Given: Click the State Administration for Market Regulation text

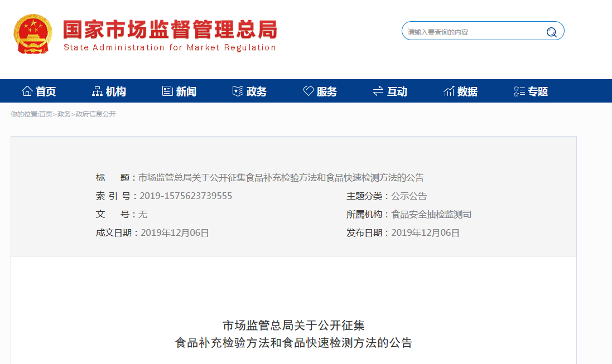Looking at the screenshot, I should click(170, 47).
